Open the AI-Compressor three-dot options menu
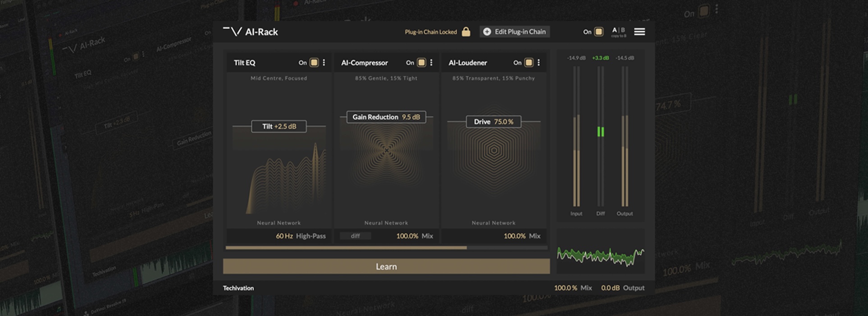The width and height of the screenshot is (868, 316). pos(431,63)
